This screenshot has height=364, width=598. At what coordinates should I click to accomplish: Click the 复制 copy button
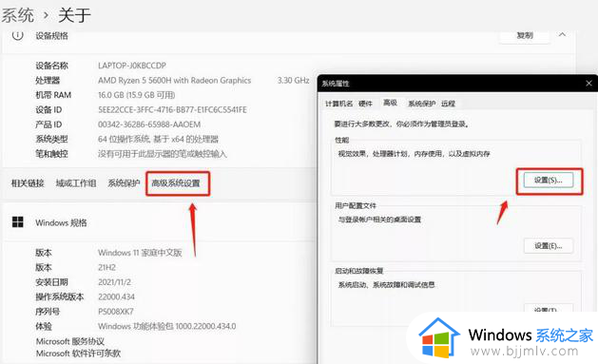tap(525, 35)
